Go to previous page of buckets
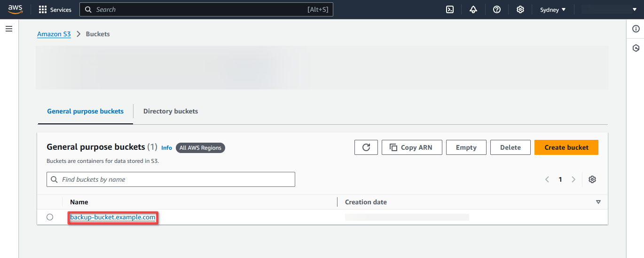644x258 pixels. click(547, 179)
